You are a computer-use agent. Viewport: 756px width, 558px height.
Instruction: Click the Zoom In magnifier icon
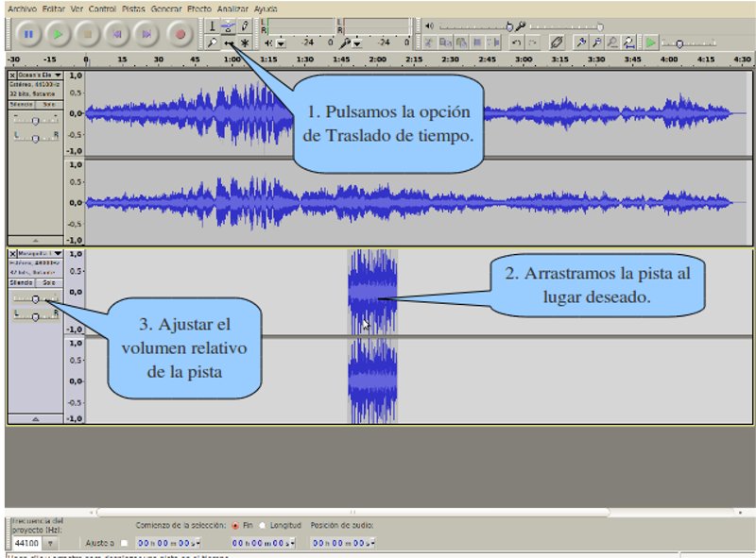[579, 42]
